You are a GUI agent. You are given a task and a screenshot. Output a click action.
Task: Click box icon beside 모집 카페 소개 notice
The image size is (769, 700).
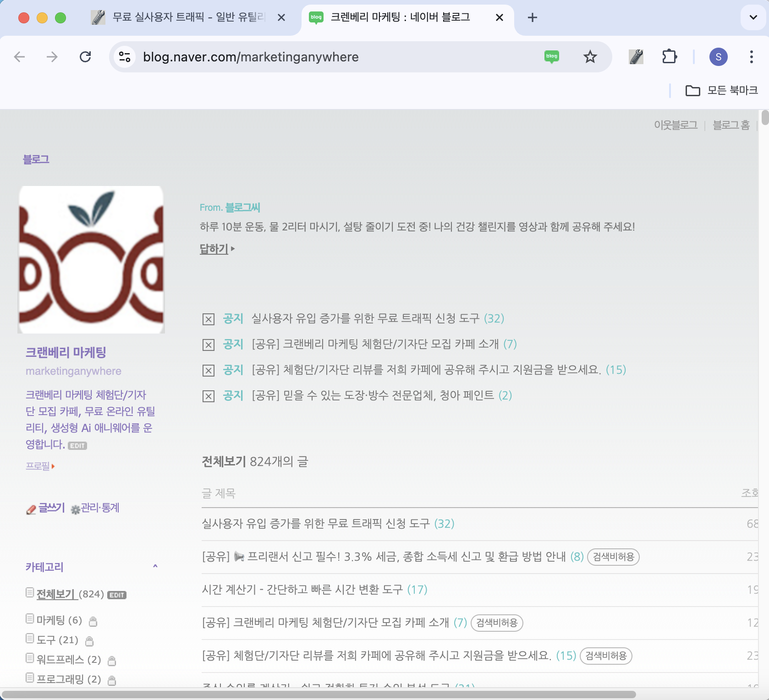point(209,345)
